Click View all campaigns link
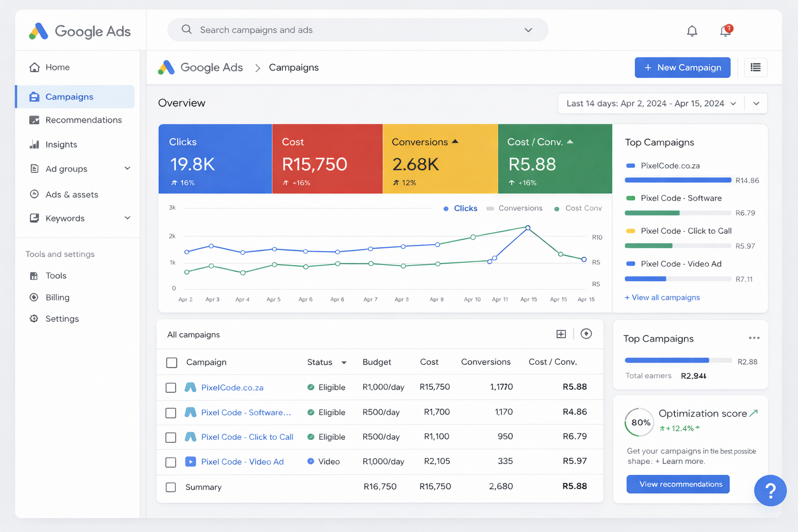The height and width of the screenshot is (532, 798). (x=662, y=298)
